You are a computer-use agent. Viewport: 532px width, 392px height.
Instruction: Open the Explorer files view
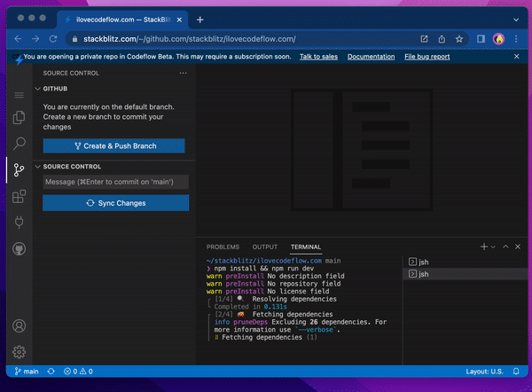19,117
